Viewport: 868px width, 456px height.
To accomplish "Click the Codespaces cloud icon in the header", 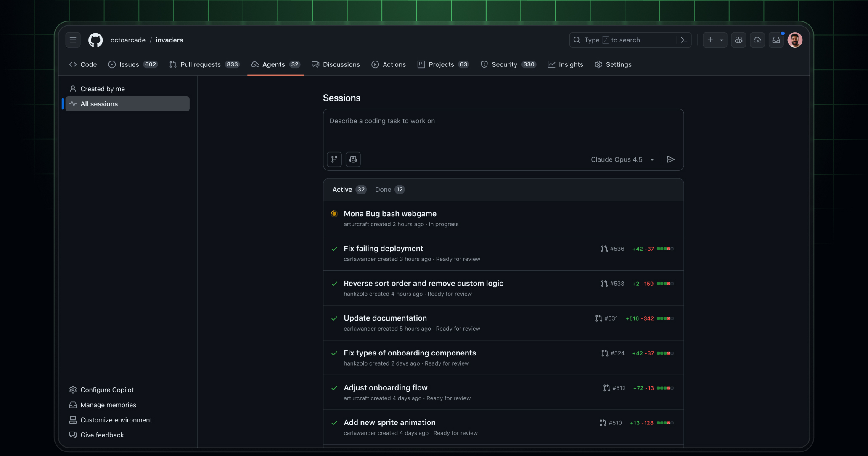I will tap(757, 40).
